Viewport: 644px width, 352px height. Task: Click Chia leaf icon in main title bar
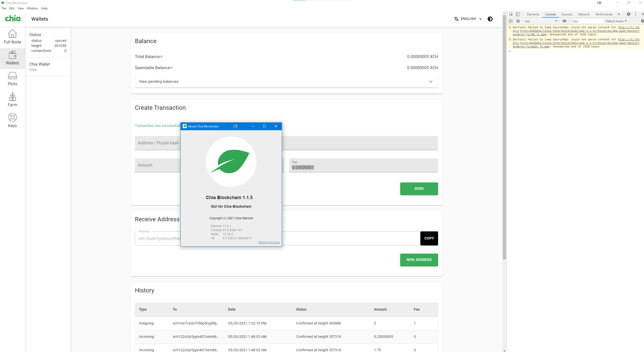point(3,3)
